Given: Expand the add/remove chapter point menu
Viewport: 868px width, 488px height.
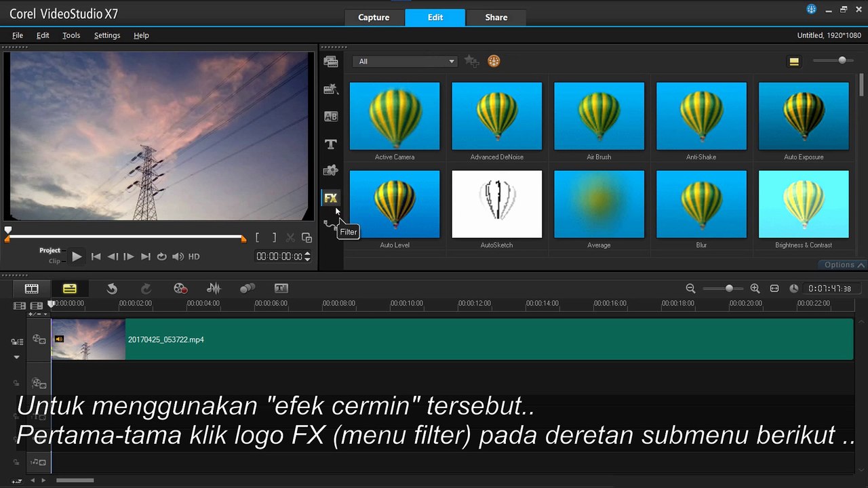Looking at the screenshot, I should point(38,314).
